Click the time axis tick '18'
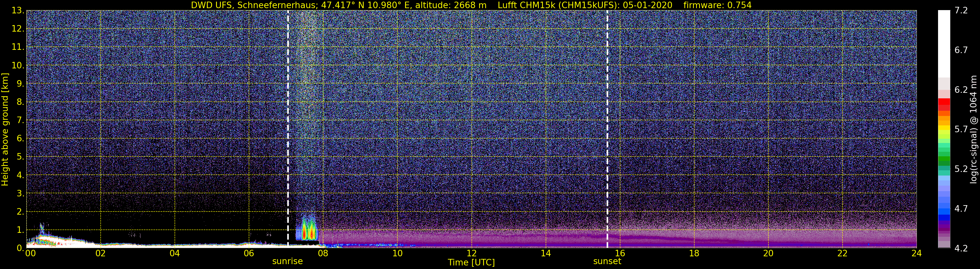Image resolution: width=980 pixels, height=269 pixels. (694, 253)
